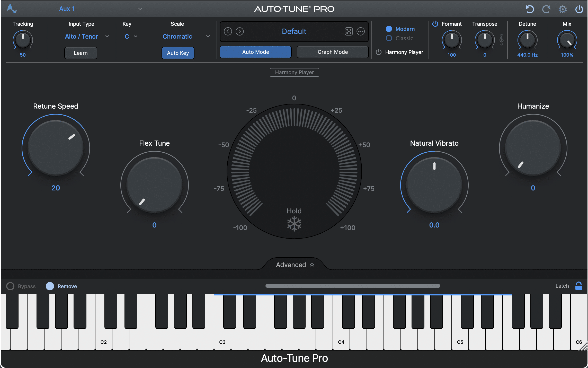Image resolution: width=588 pixels, height=368 pixels.
Task: Click the Harmony Player power icon
Action: click(x=378, y=52)
